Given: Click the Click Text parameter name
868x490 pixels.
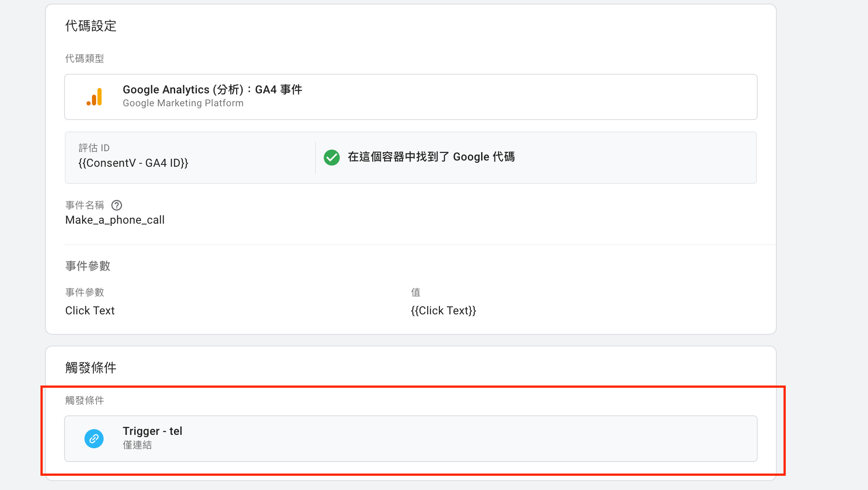Looking at the screenshot, I should tap(90, 310).
